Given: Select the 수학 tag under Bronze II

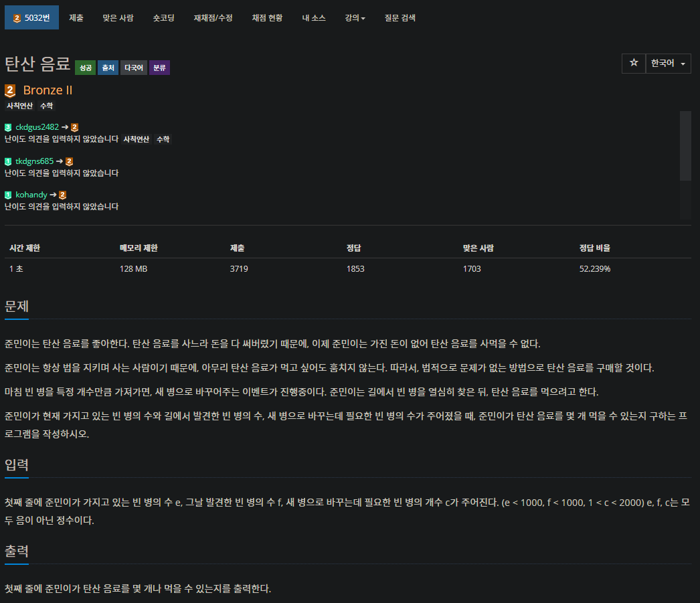Looking at the screenshot, I should click(x=46, y=106).
